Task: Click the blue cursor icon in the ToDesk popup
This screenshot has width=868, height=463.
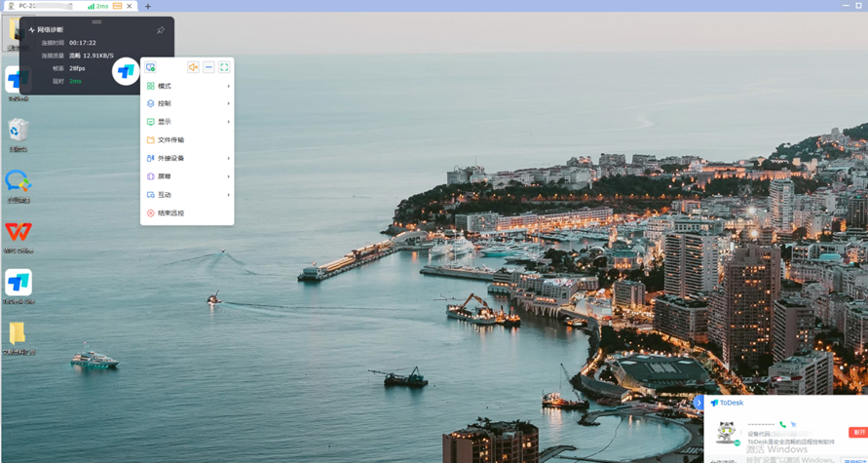Action: click(x=793, y=424)
